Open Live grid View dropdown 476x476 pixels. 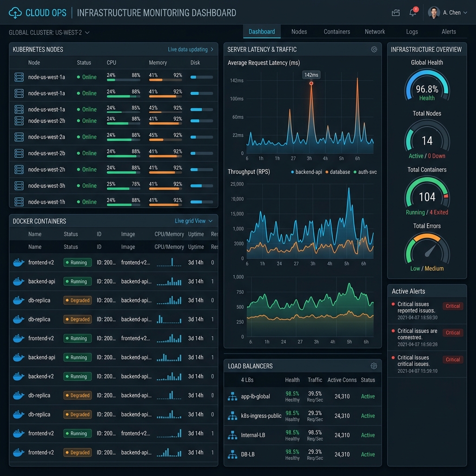193,221
